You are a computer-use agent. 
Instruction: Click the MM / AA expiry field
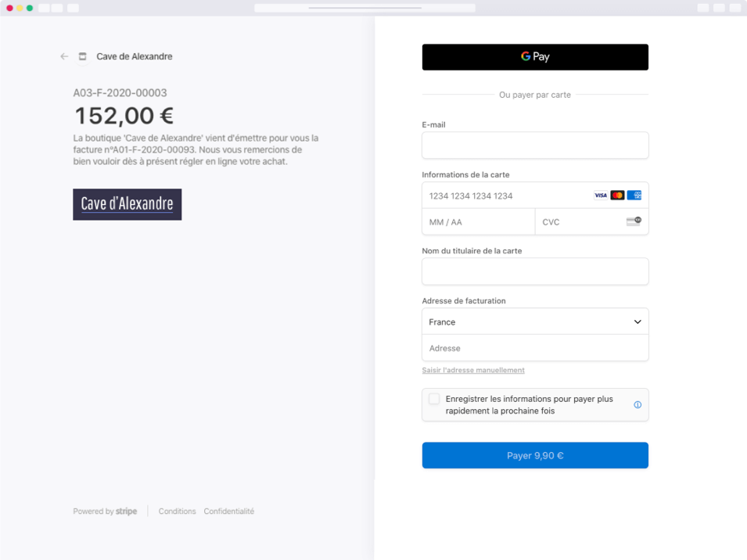tap(469, 221)
